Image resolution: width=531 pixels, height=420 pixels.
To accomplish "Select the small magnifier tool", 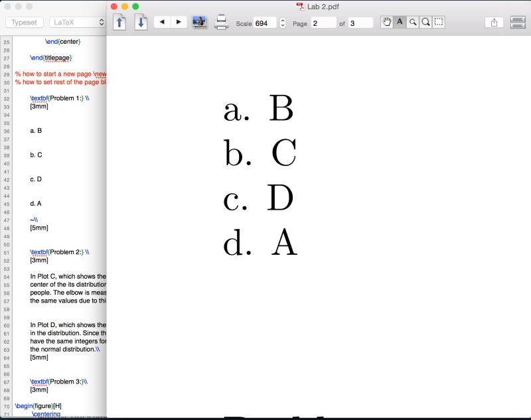I will point(412,23).
